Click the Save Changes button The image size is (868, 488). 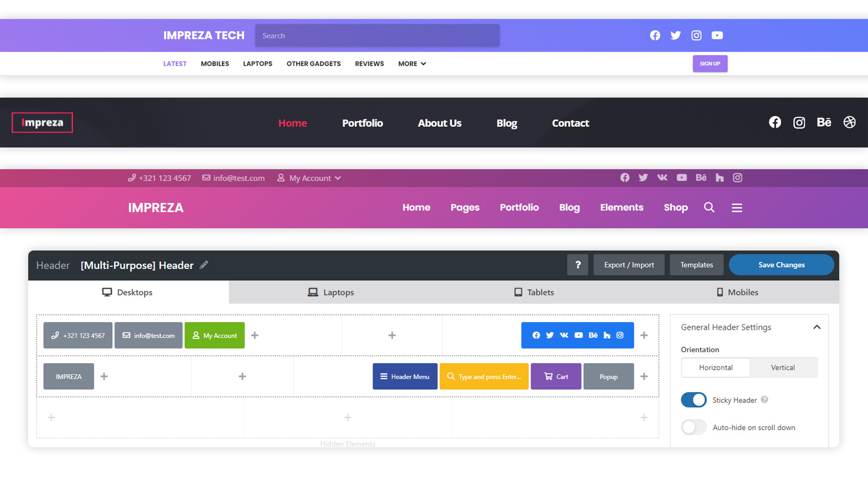point(781,265)
